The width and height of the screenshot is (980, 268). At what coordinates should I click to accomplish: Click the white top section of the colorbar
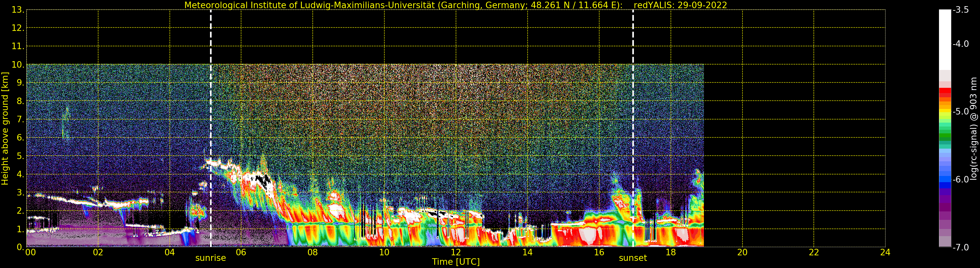[945, 40]
